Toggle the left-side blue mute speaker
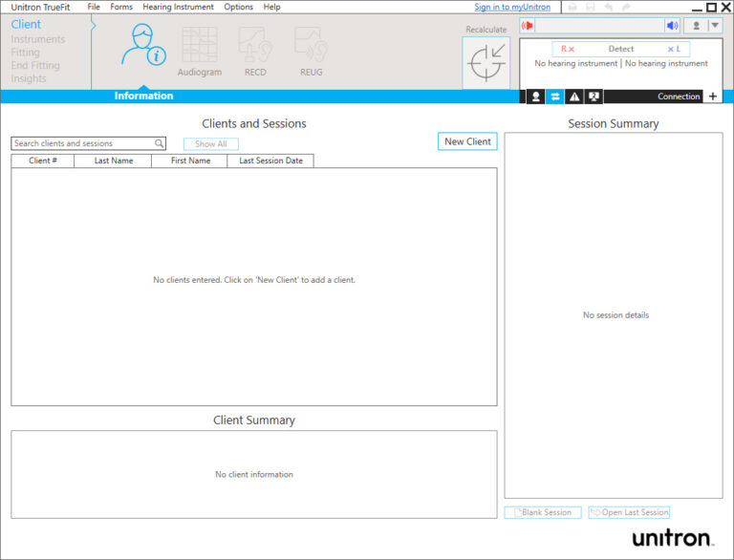This screenshot has width=734, height=560. (672, 26)
